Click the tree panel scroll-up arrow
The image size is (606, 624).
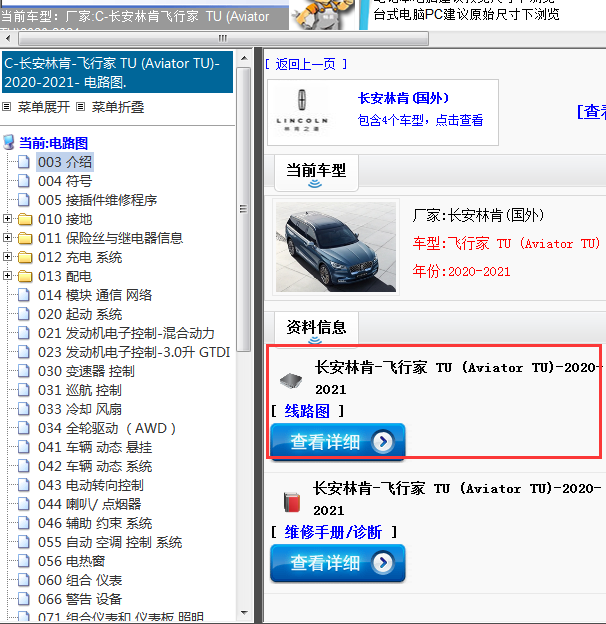[x=244, y=58]
